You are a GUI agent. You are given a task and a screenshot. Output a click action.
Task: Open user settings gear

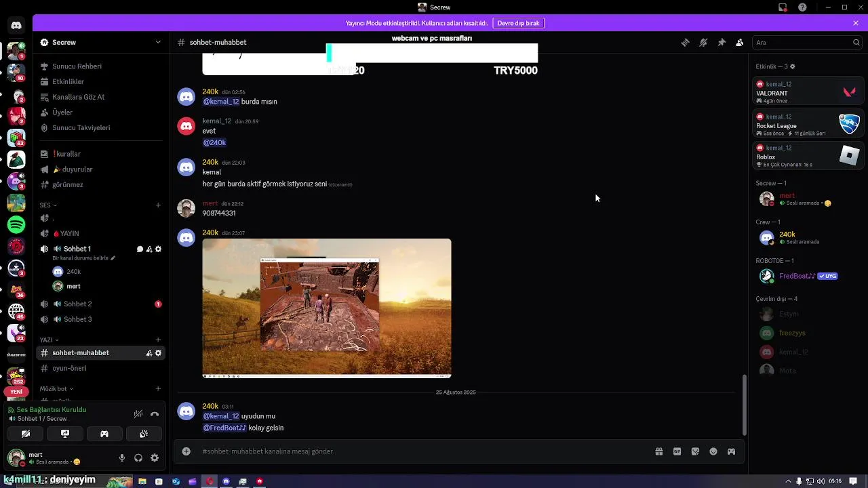tap(155, 458)
